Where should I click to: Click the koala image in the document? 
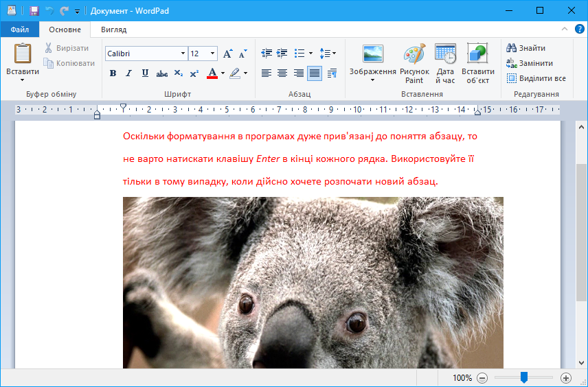click(313, 283)
